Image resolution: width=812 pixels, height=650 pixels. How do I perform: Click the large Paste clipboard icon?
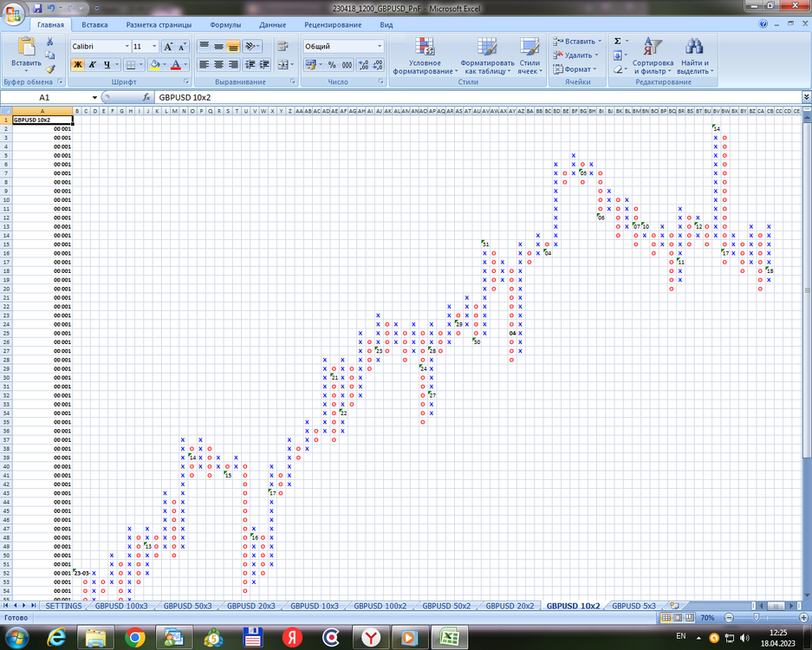pos(26,47)
